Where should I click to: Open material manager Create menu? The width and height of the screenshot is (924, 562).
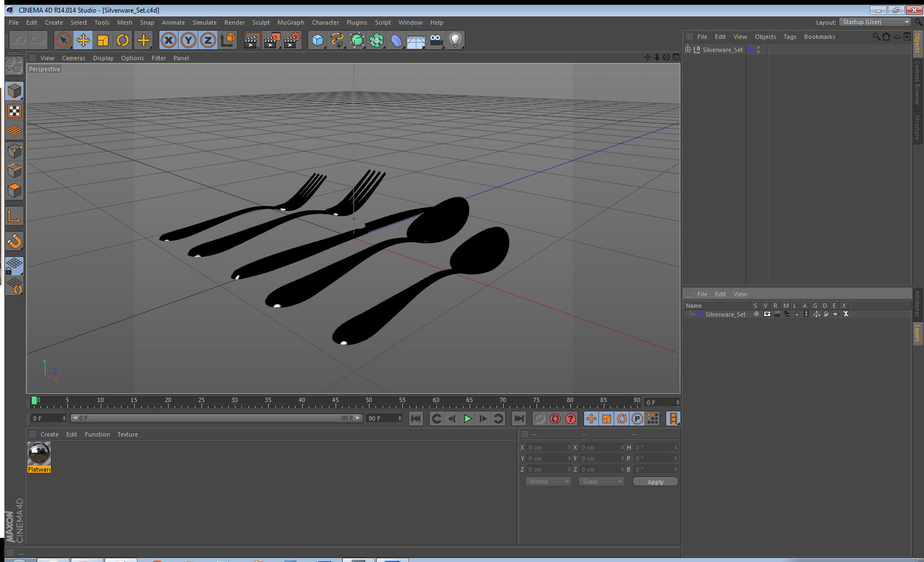pyautogui.click(x=49, y=434)
